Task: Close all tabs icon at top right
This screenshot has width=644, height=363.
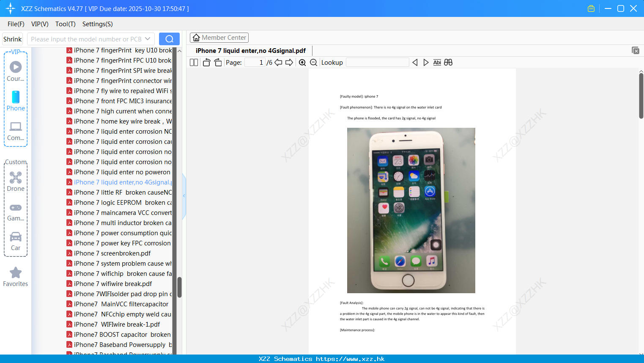Action: click(636, 50)
